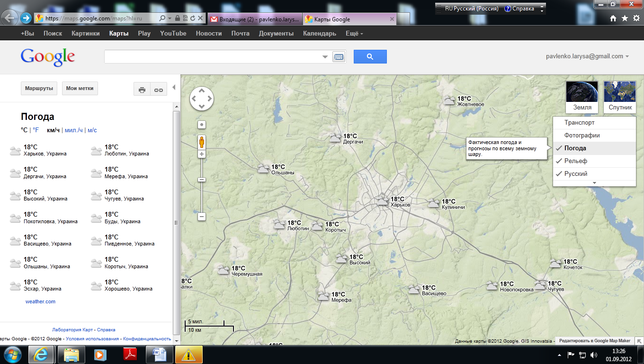Click the volume icon in system tray
The height and width of the screenshot is (364, 644).
[594, 355]
